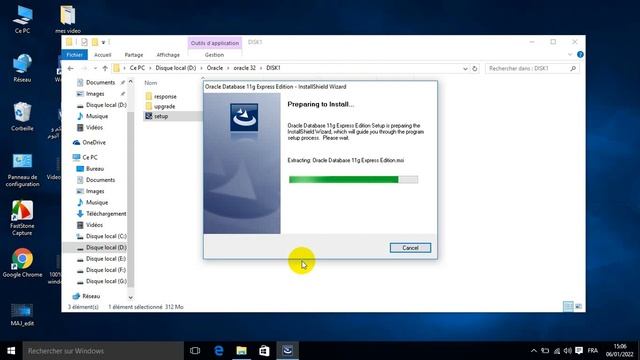Open recent locations dropdown arrow
Viewport: 640px width, 360px height.
click(95, 68)
